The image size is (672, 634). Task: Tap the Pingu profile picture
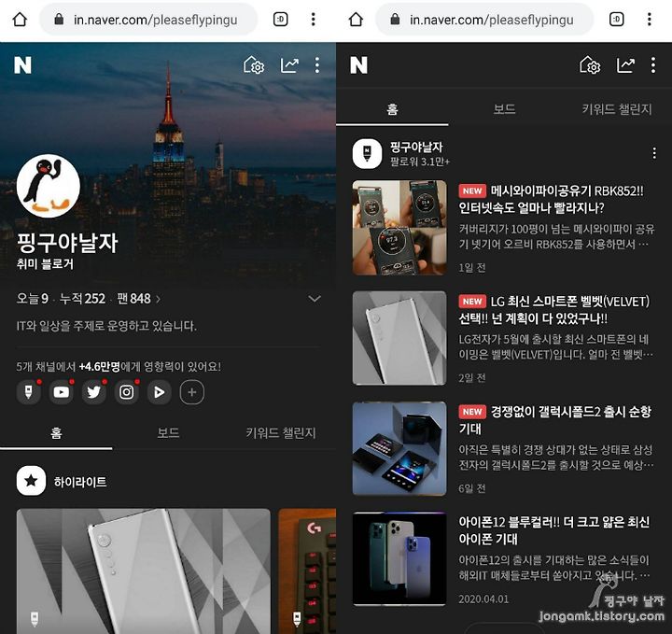(x=49, y=186)
